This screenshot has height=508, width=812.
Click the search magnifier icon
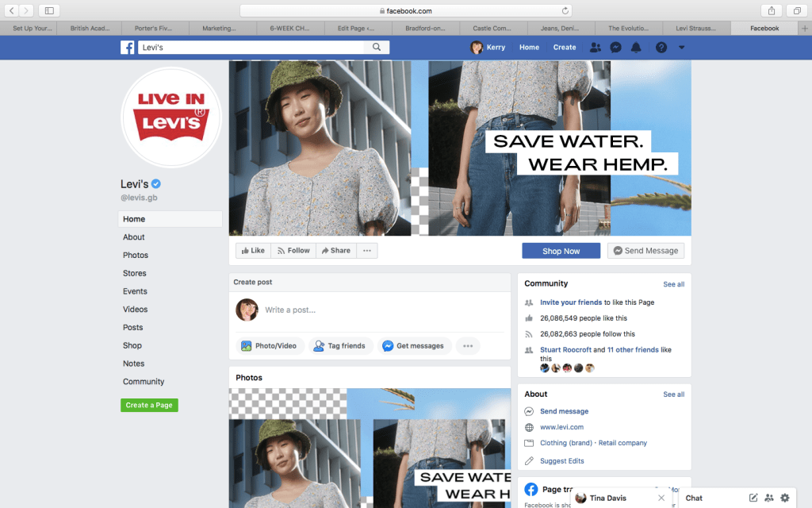[x=377, y=48]
